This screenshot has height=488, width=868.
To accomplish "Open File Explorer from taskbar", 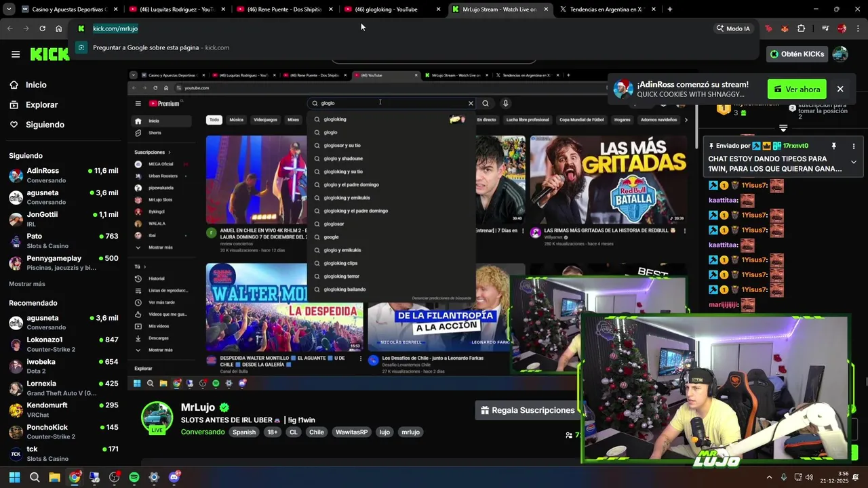I will [54, 477].
